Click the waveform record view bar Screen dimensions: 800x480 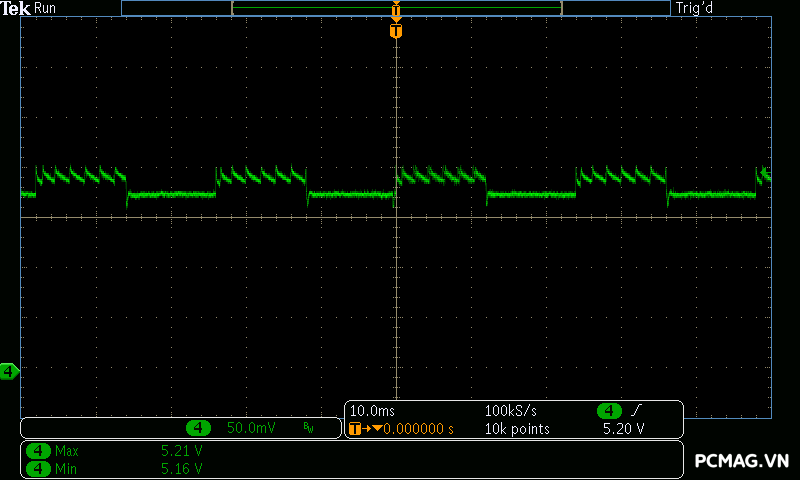[x=396, y=8]
